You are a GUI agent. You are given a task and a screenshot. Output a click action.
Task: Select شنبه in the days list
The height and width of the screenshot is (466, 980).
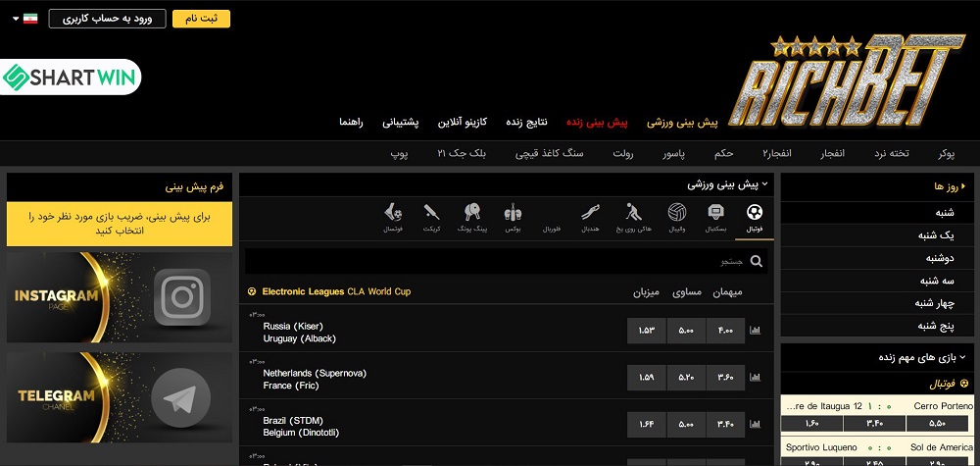(877, 213)
